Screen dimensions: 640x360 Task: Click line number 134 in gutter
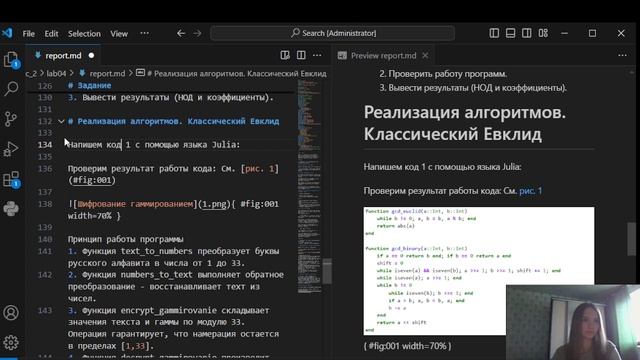point(45,145)
